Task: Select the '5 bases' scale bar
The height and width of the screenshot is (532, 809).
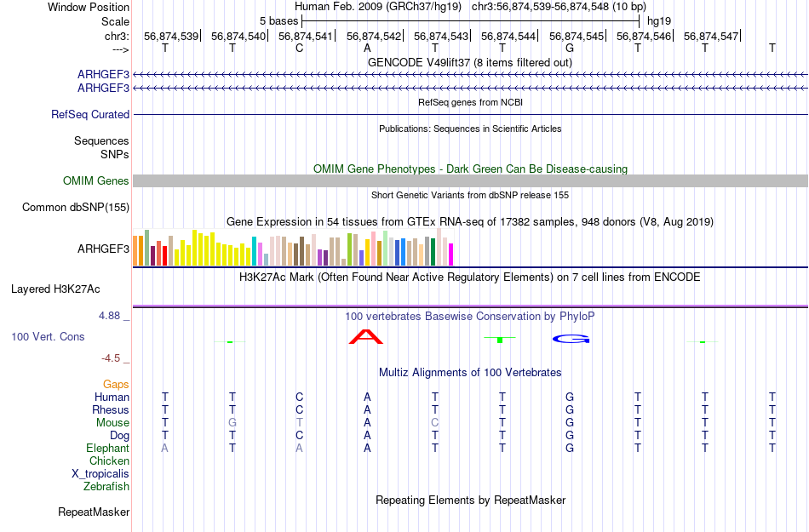Action: tap(470, 21)
